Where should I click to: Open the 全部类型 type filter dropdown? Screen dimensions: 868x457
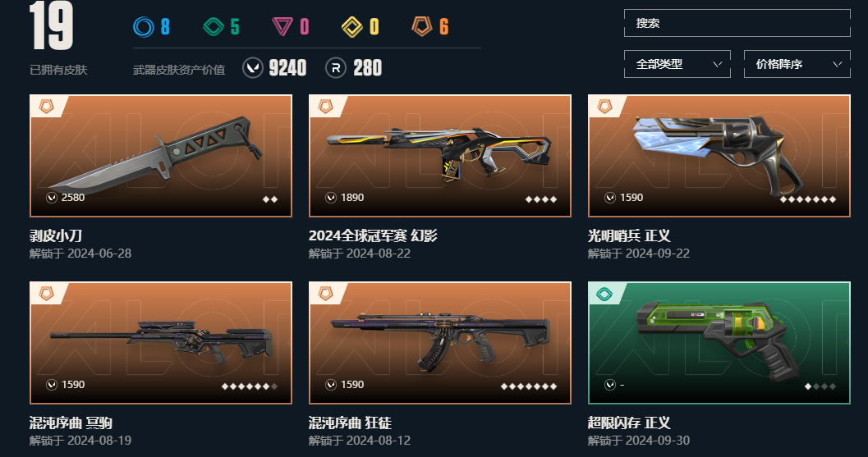(x=677, y=64)
